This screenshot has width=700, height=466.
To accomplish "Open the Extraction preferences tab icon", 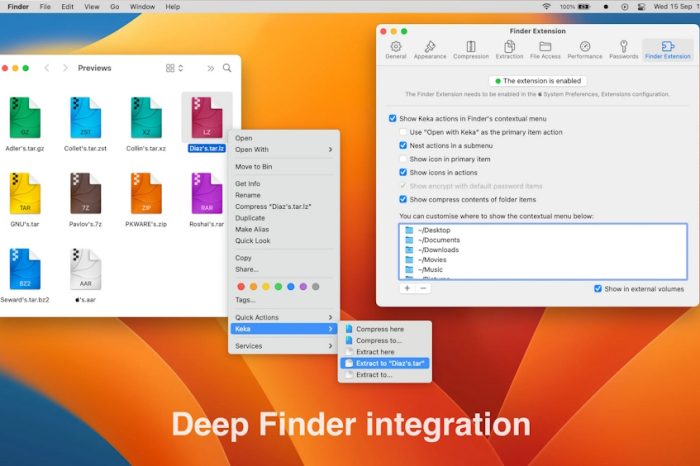I will [x=509, y=46].
